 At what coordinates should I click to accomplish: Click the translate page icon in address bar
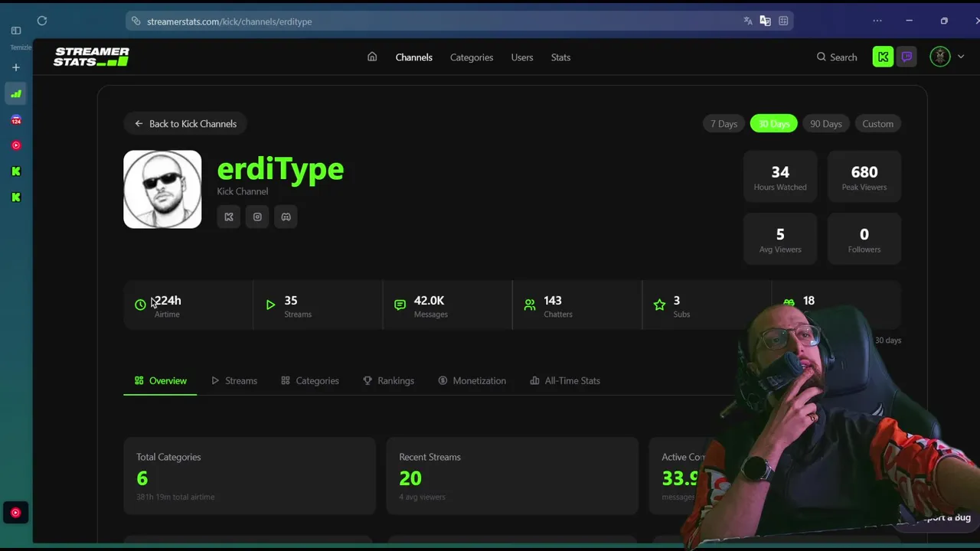[x=748, y=21]
